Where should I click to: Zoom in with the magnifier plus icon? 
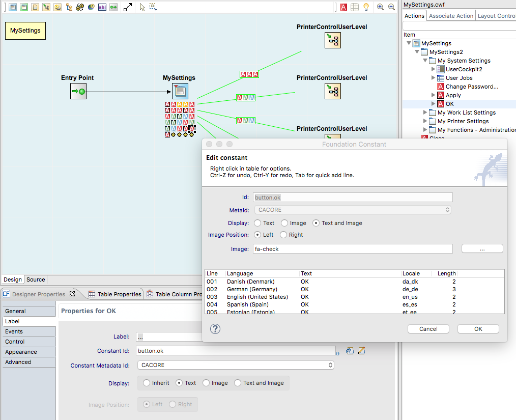click(381, 7)
